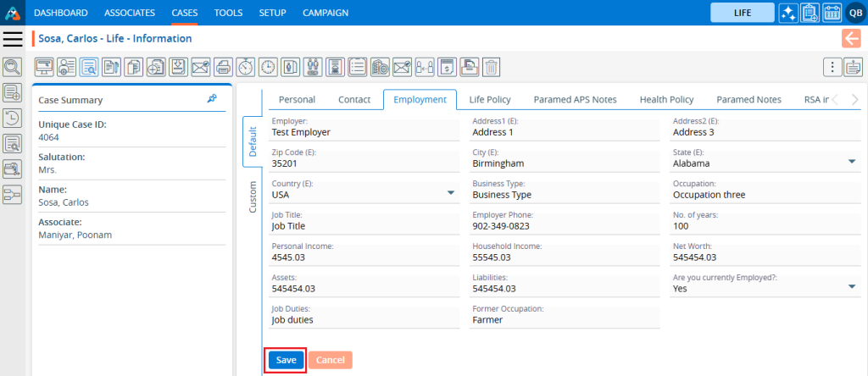The height and width of the screenshot is (376, 868).
Task: Click the printer icon in the toolbar
Action: 222,67
